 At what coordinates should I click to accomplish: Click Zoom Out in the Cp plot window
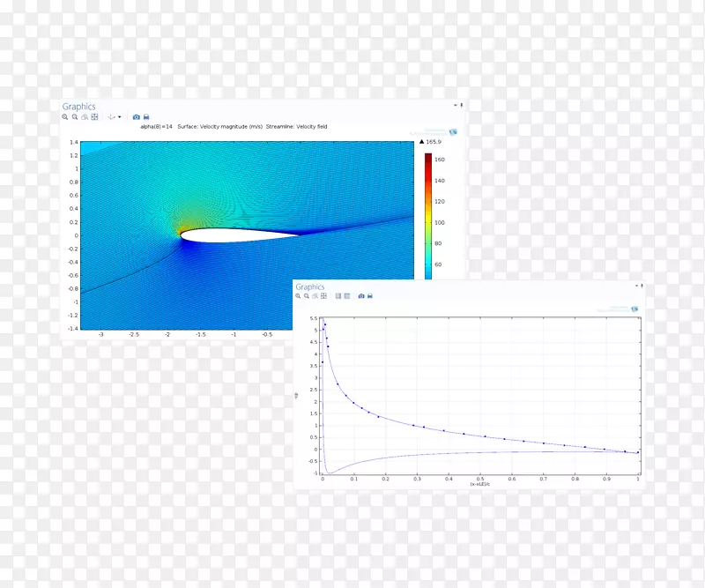(306, 296)
